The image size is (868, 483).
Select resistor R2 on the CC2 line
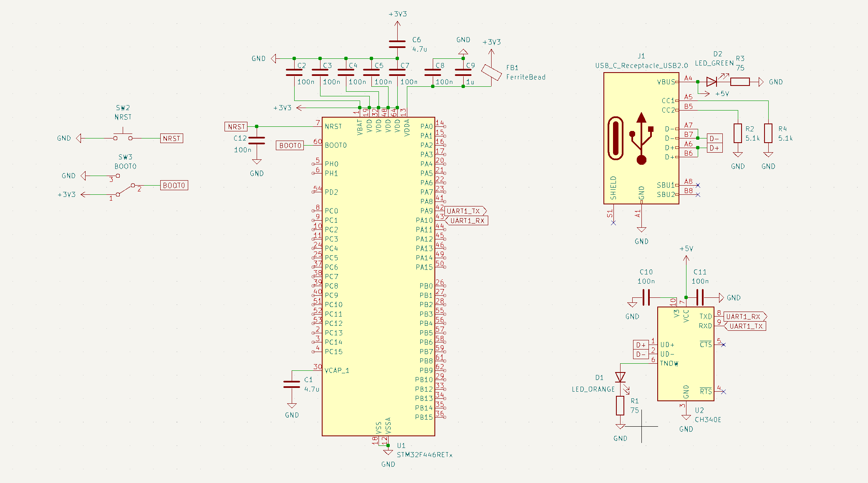click(x=738, y=133)
